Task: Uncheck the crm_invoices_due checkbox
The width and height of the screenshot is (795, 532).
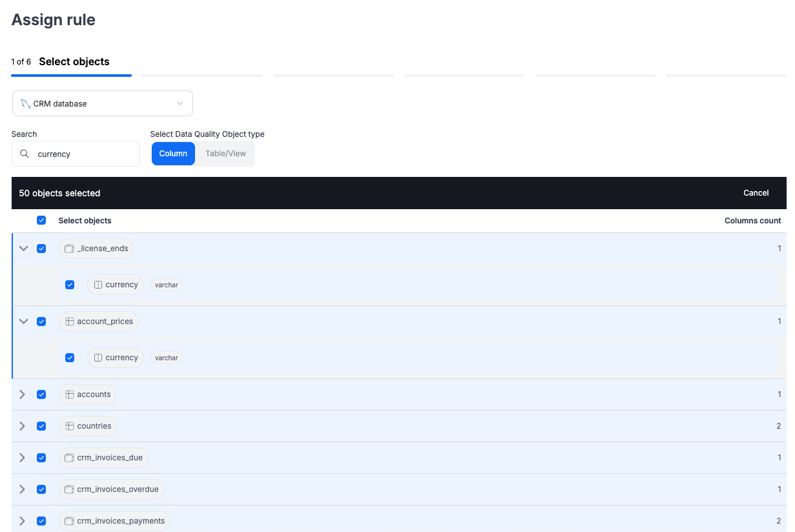Action: point(41,458)
